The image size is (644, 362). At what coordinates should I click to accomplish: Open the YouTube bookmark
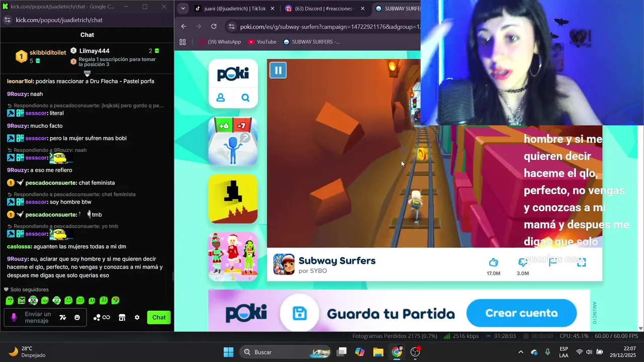click(262, 42)
